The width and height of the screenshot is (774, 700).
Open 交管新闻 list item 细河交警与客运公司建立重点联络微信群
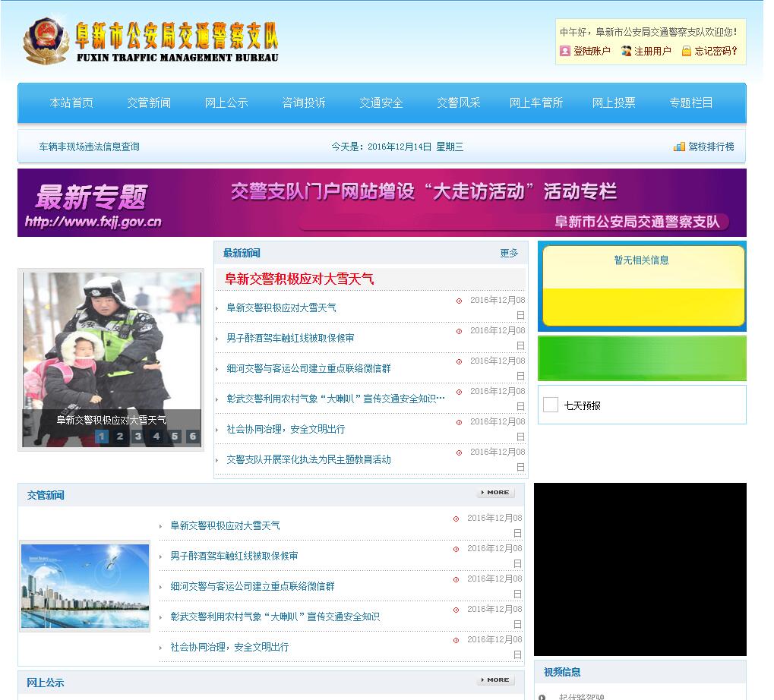tap(252, 587)
